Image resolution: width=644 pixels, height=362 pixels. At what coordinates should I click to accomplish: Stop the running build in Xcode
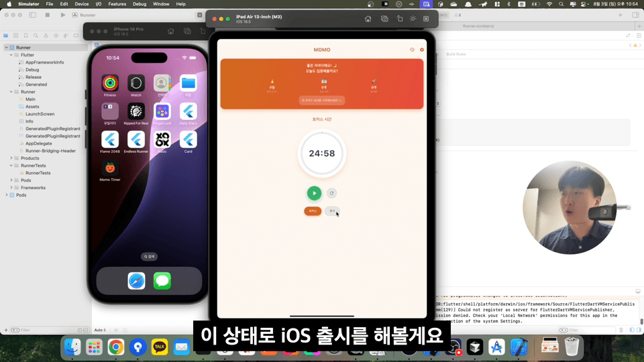click(47, 15)
